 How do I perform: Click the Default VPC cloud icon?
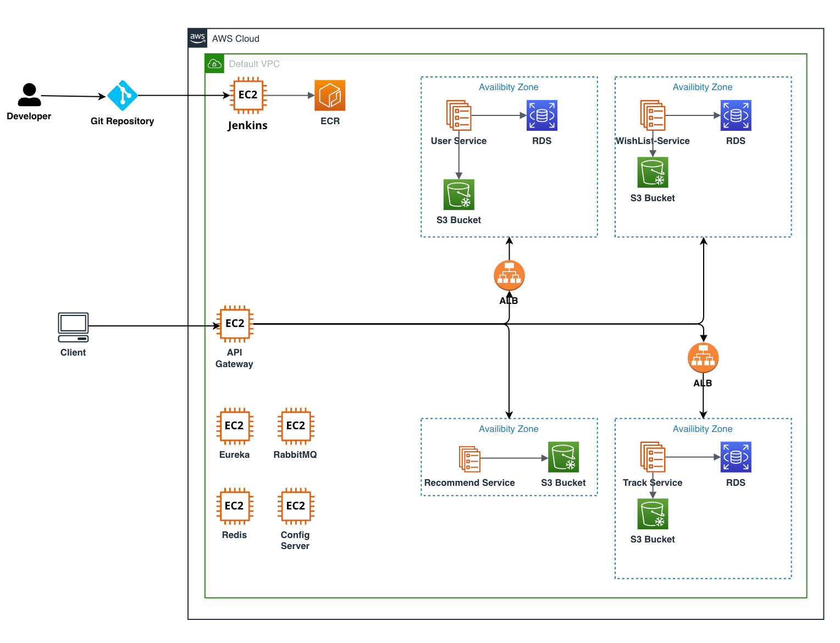[214, 64]
